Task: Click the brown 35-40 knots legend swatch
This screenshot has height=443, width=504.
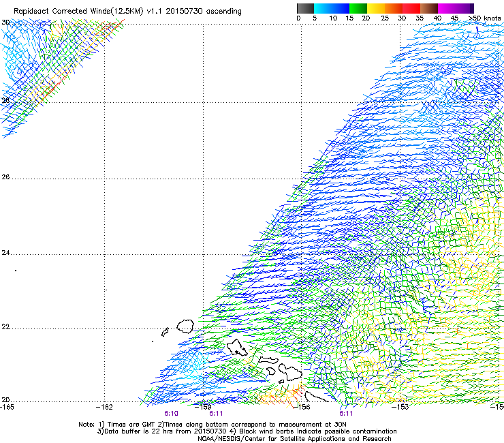Action: point(429,8)
